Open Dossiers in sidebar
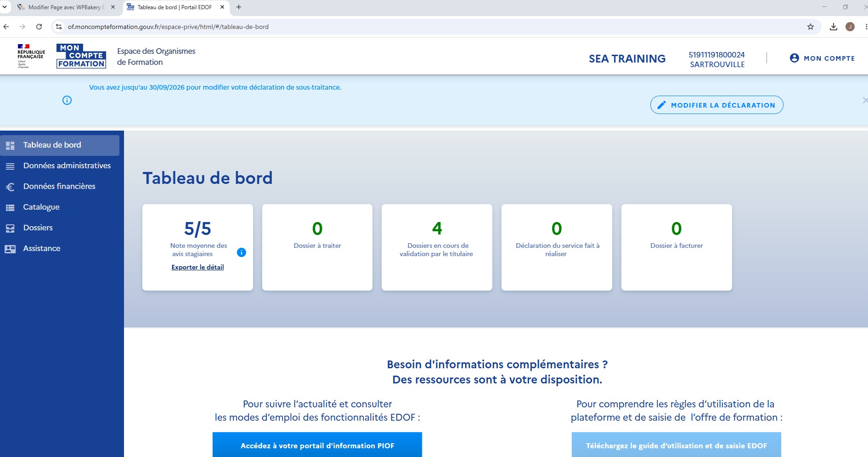Viewport: 868px width, 457px height. pyautogui.click(x=38, y=228)
